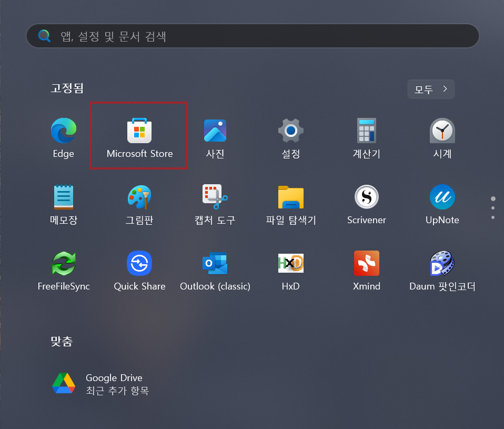Click the search magnifier icon

coord(44,36)
